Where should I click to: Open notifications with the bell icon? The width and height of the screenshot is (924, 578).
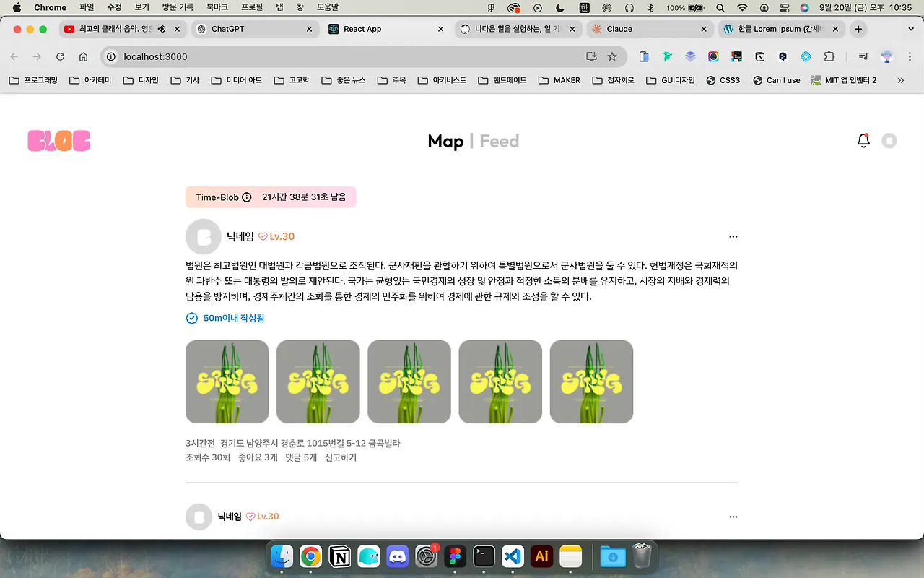click(x=863, y=141)
